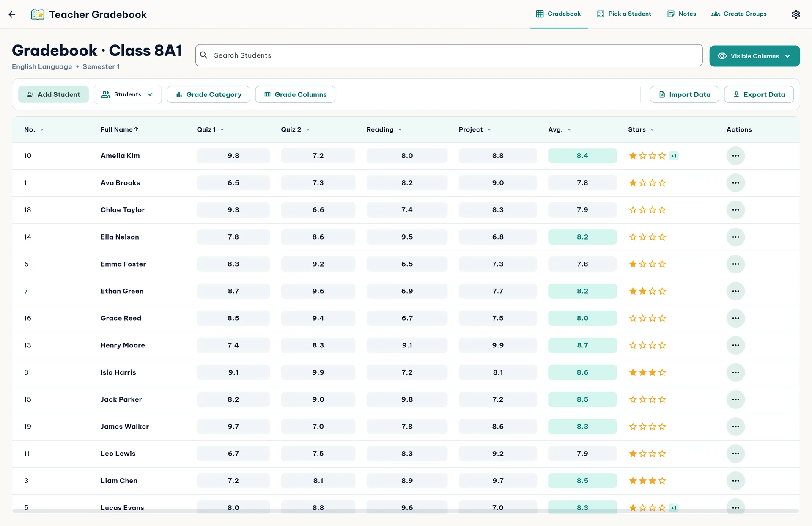Open settings gear icon
Image resolution: width=812 pixels, height=526 pixels.
click(x=796, y=14)
